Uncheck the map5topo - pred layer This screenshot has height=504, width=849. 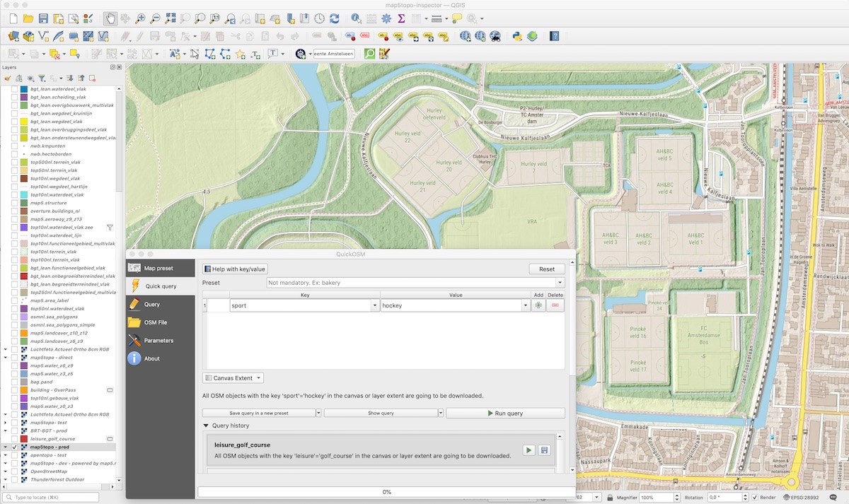pyautogui.click(x=14, y=447)
